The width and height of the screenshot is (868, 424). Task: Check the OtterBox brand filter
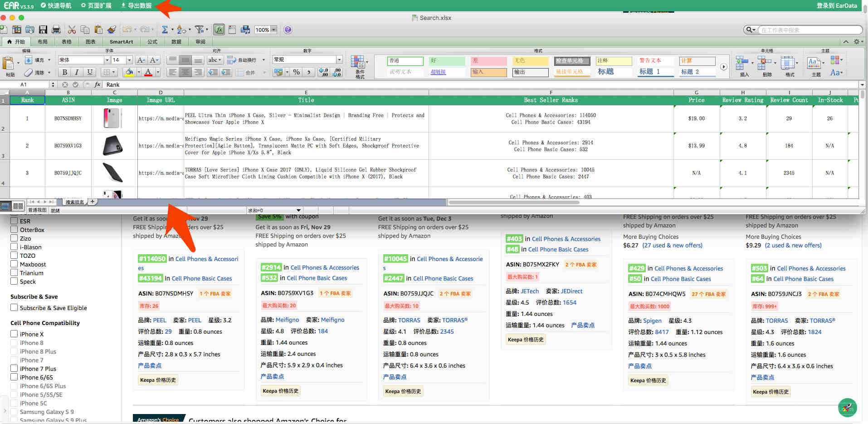pyautogui.click(x=14, y=230)
